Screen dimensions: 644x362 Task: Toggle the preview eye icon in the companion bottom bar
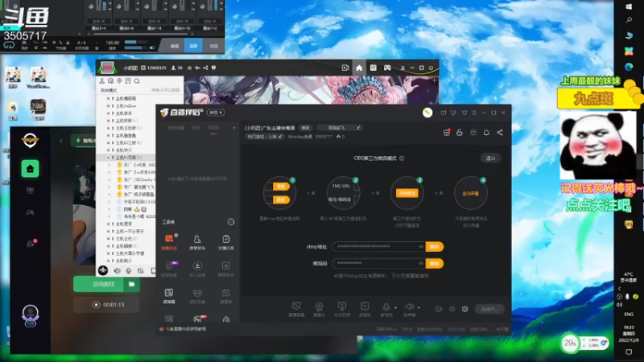452,309
